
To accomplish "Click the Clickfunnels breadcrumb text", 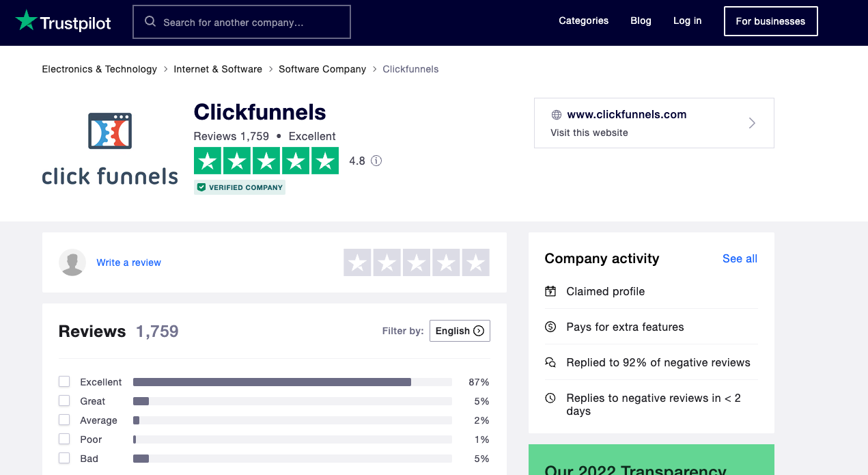I will [x=410, y=69].
